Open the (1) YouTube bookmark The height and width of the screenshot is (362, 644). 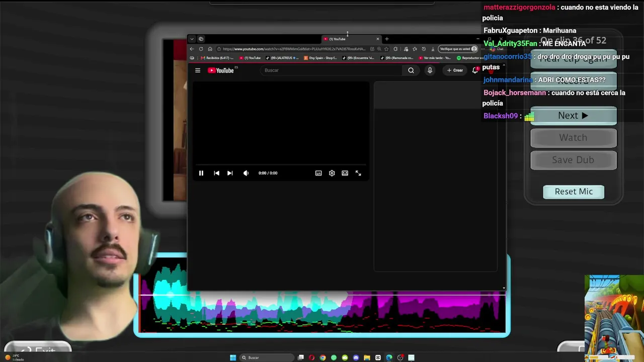tap(250, 58)
